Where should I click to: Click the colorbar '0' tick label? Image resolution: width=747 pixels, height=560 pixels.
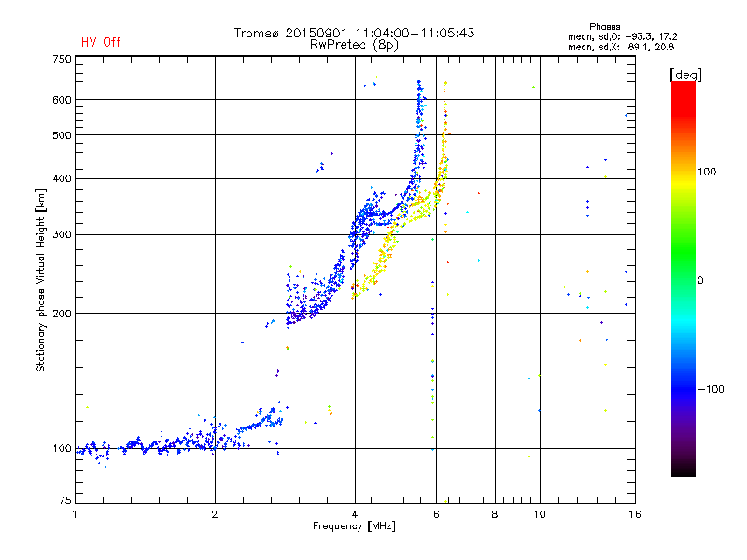point(700,281)
